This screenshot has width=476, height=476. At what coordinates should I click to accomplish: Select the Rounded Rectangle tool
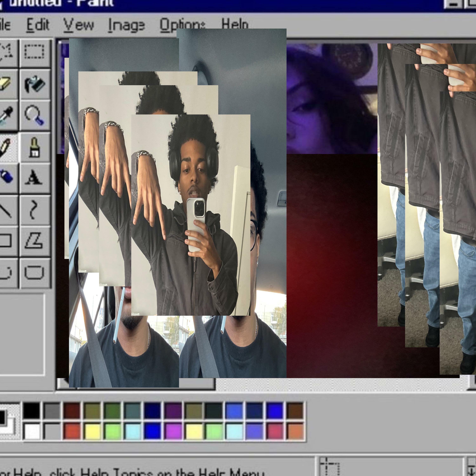(34, 272)
